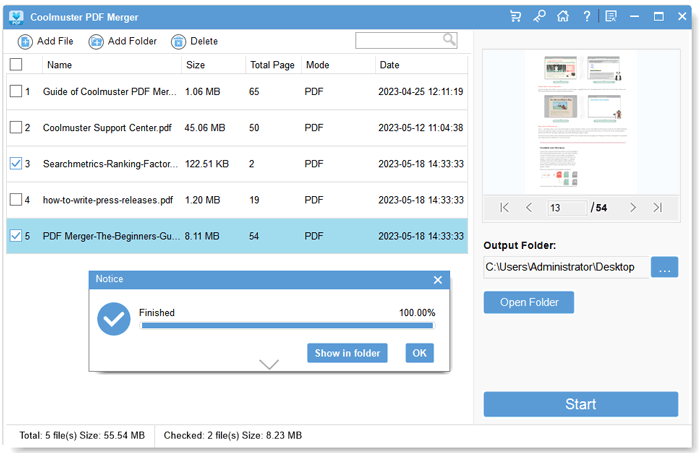
Task: Select PDF Merger-The-Beginners-Gu... file name
Action: [111, 236]
